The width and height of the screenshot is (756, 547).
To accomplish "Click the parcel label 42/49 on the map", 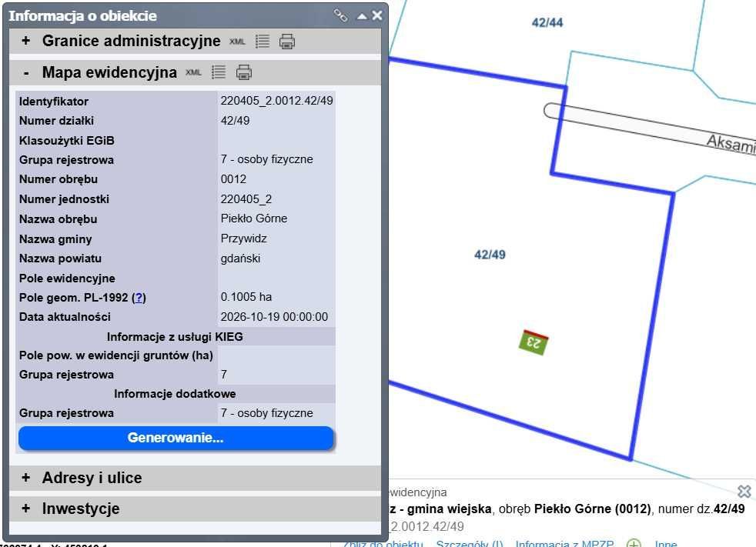I will tap(490, 255).
